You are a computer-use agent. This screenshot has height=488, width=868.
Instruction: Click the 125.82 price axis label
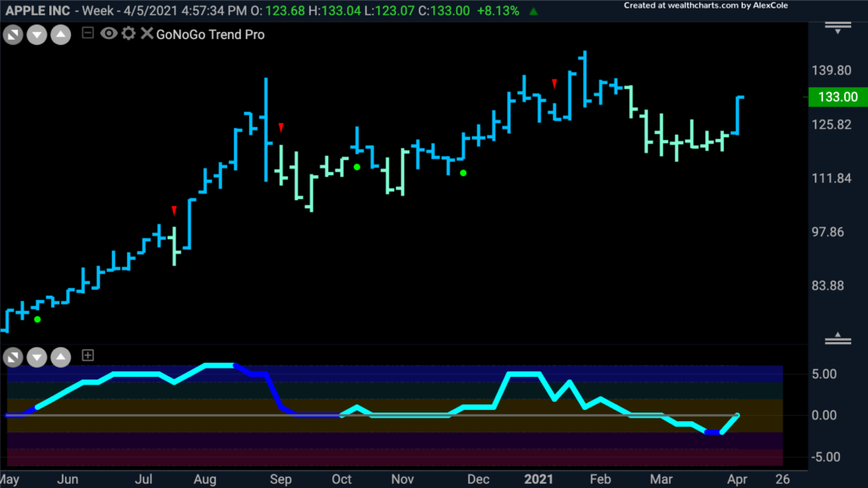[832, 125]
